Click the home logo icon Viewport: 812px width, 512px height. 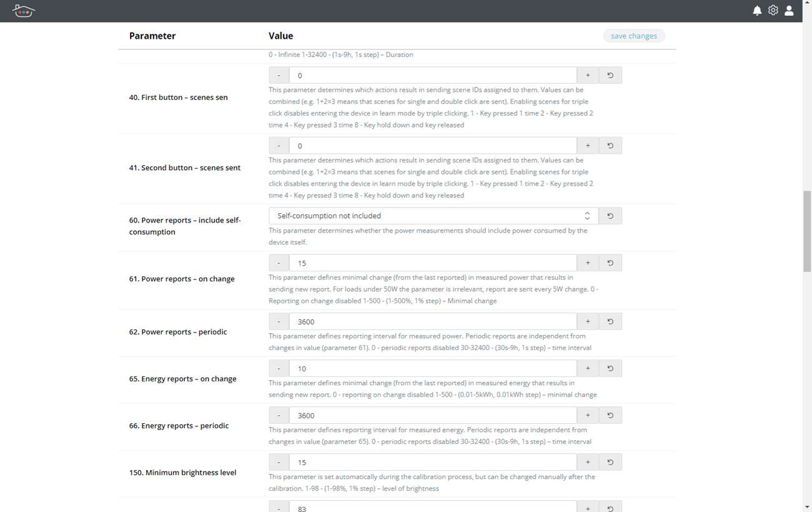pos(24,11)
